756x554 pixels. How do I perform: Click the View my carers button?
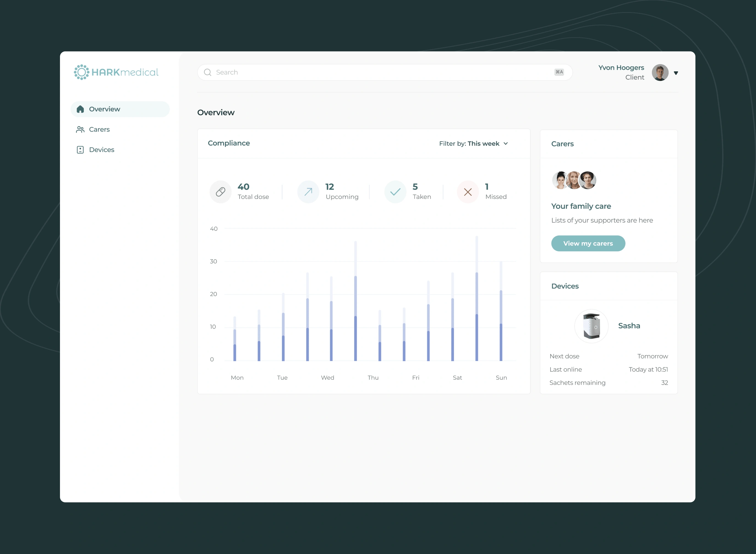click(588, 243)
